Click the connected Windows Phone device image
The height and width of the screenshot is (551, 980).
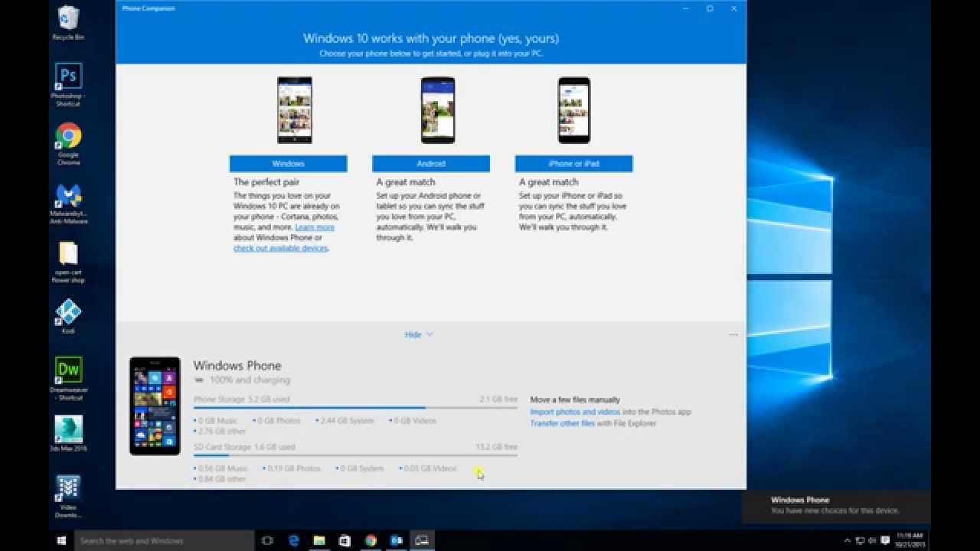(x=155, y=406)
